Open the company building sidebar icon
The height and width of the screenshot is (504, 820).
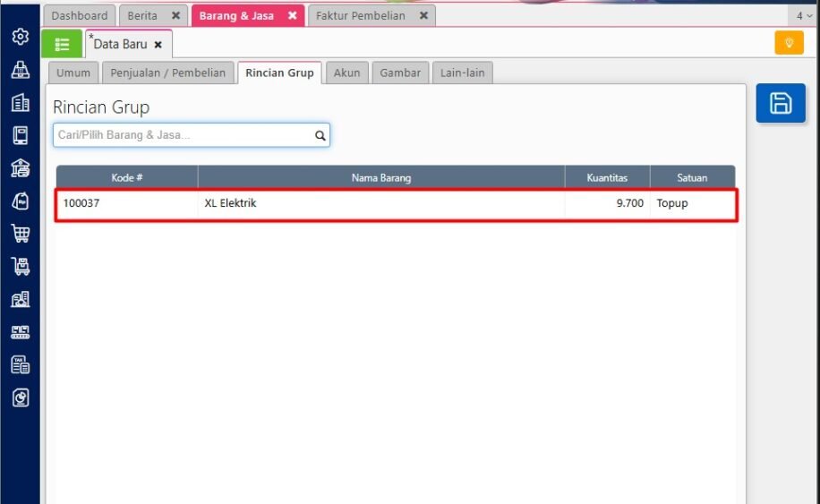coord(20,103)
